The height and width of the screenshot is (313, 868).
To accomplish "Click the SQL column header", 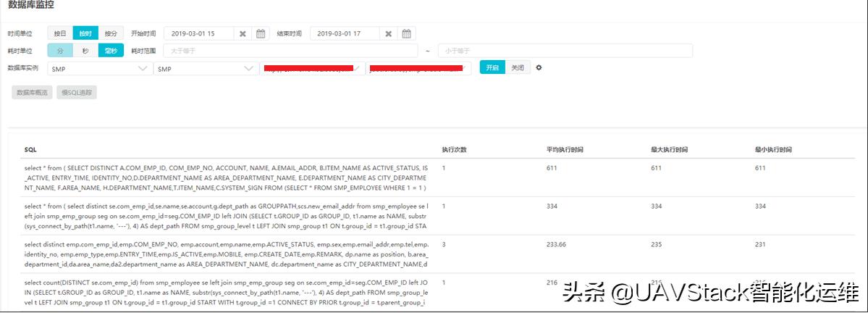I will point(30,150).
